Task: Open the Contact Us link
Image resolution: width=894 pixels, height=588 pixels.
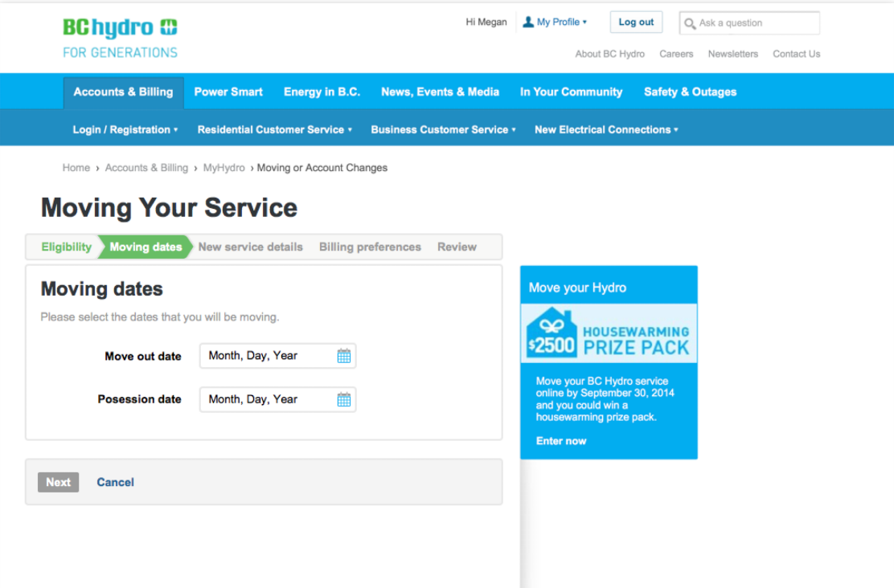Action: 797,54
